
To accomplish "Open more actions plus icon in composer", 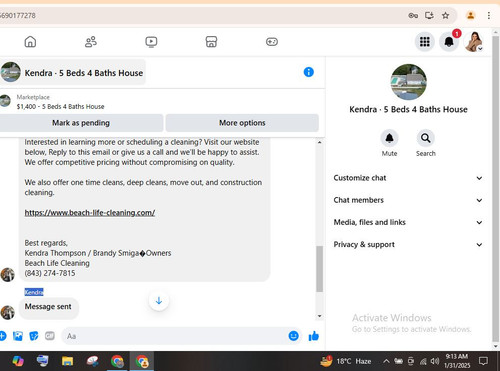I will click(x=3, y=336).
